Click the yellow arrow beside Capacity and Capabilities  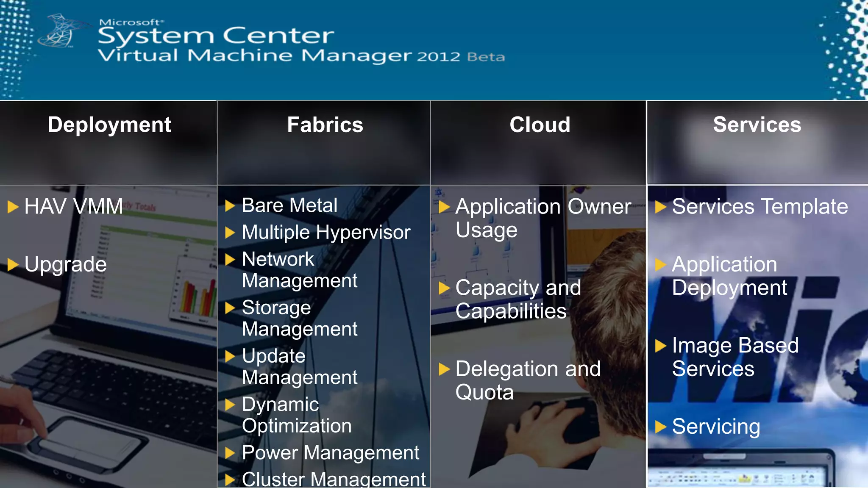444,288
